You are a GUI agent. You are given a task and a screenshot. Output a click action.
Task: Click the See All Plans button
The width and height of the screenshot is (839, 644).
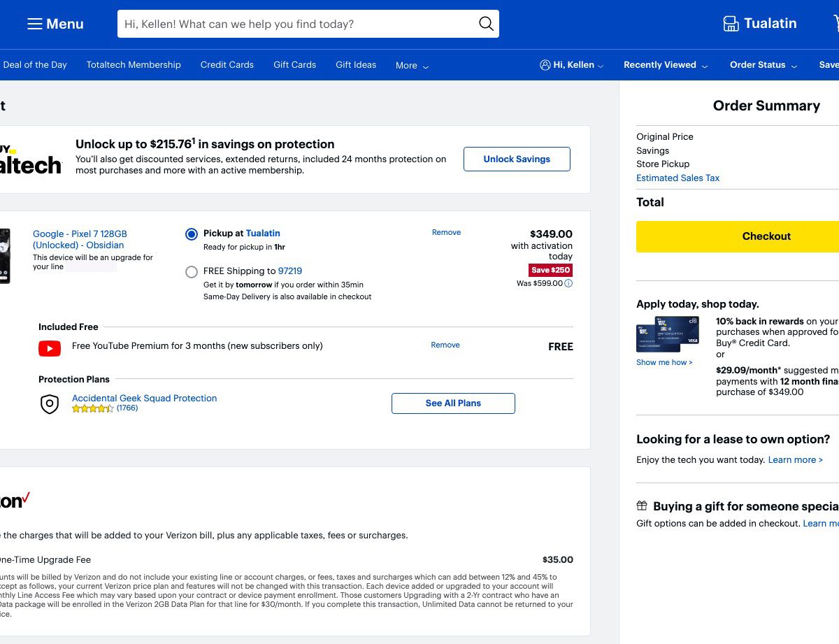pyautogui.click(x=453, y=403)
